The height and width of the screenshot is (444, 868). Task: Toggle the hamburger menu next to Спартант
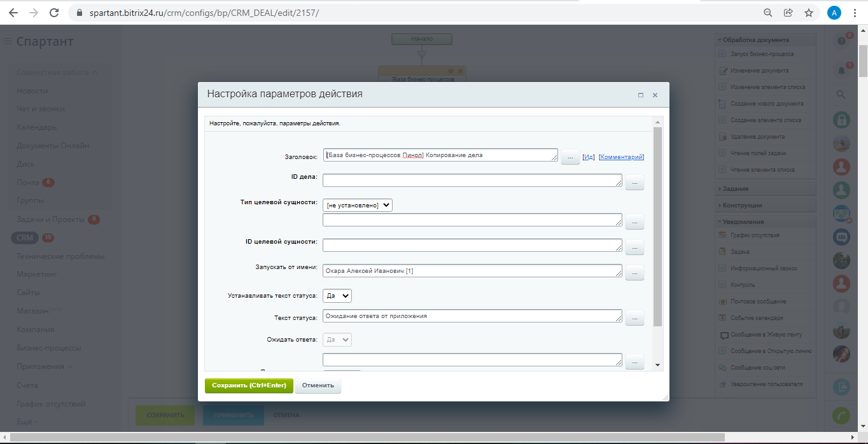tap(8, 41)
